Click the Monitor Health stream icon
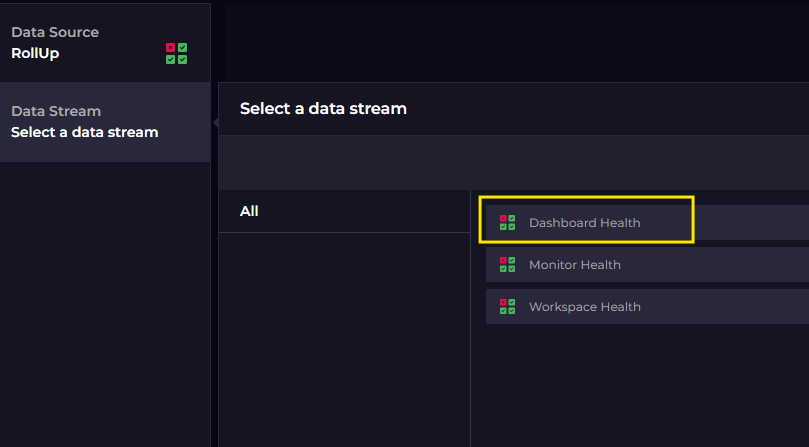Screen dimensions: 809x447 point(507,265)
